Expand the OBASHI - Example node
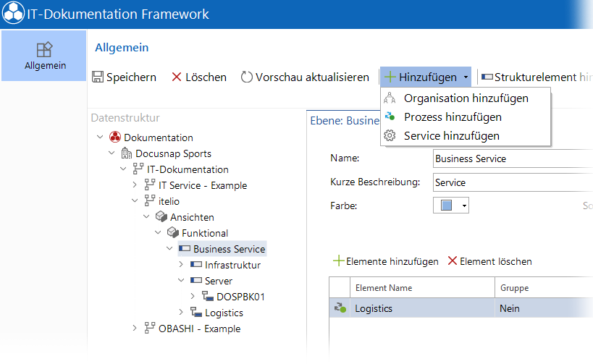 (x=135, y=328)
